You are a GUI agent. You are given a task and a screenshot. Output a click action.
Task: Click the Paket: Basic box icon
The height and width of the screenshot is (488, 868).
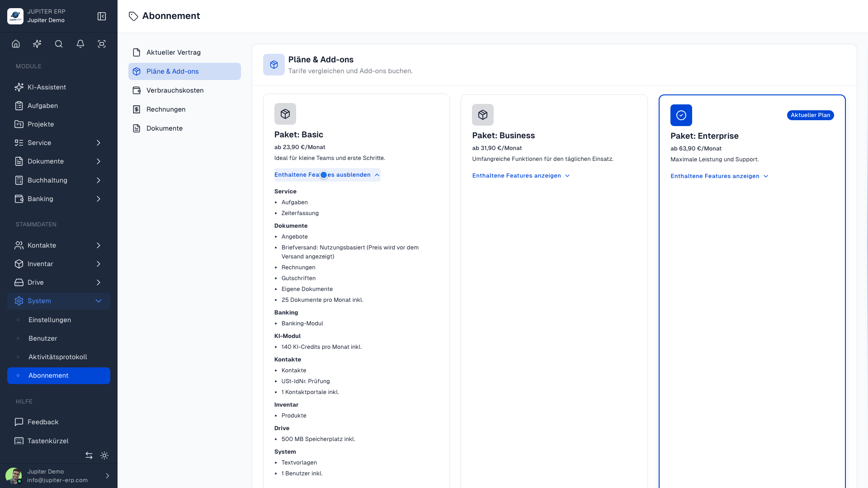[285, 114]
